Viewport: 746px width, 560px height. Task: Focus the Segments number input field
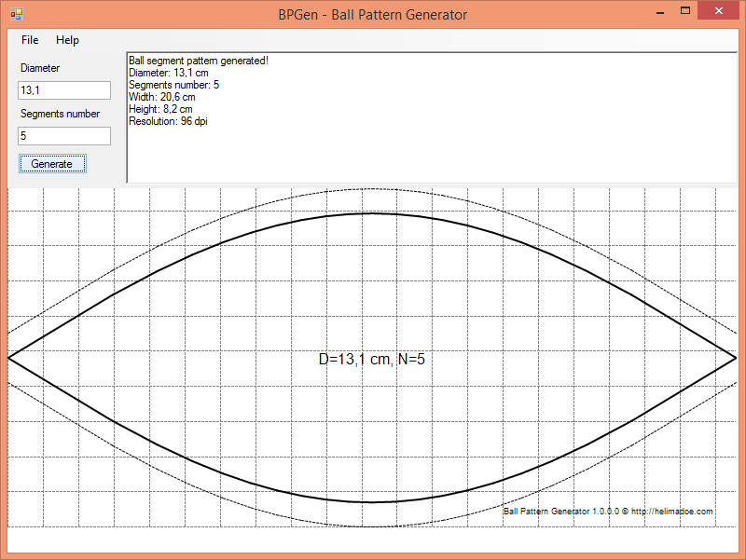[64, 136]
